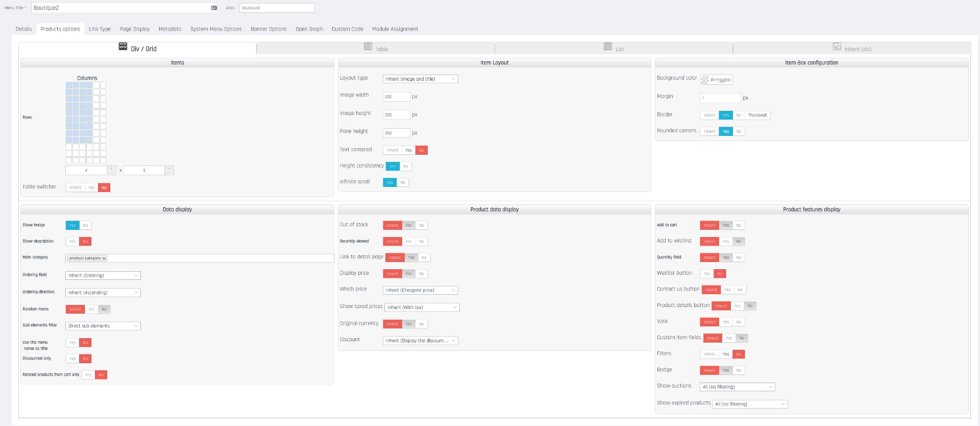Click the Image width field
Viewport: 980px width, 426px height.
point(397,97)
